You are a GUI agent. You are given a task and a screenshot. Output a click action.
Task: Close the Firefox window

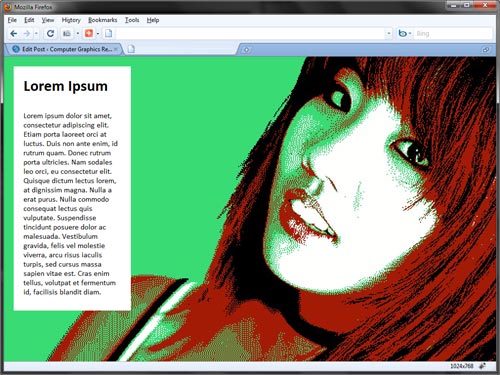click(x=485, y=5)
